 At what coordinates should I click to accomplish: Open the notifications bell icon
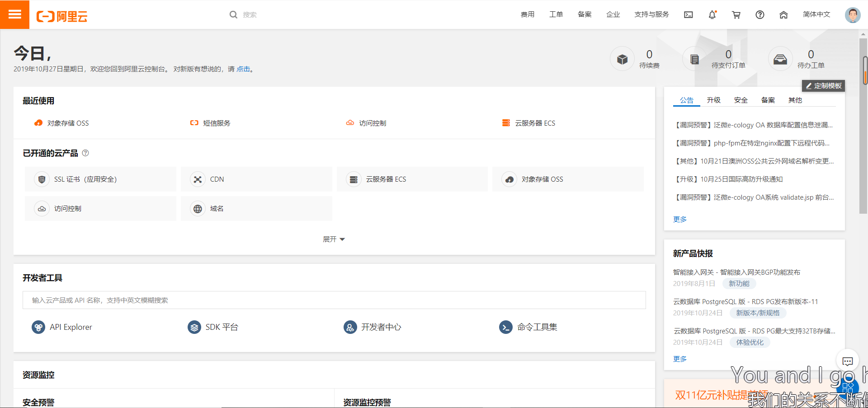click(x=712, y=14)
